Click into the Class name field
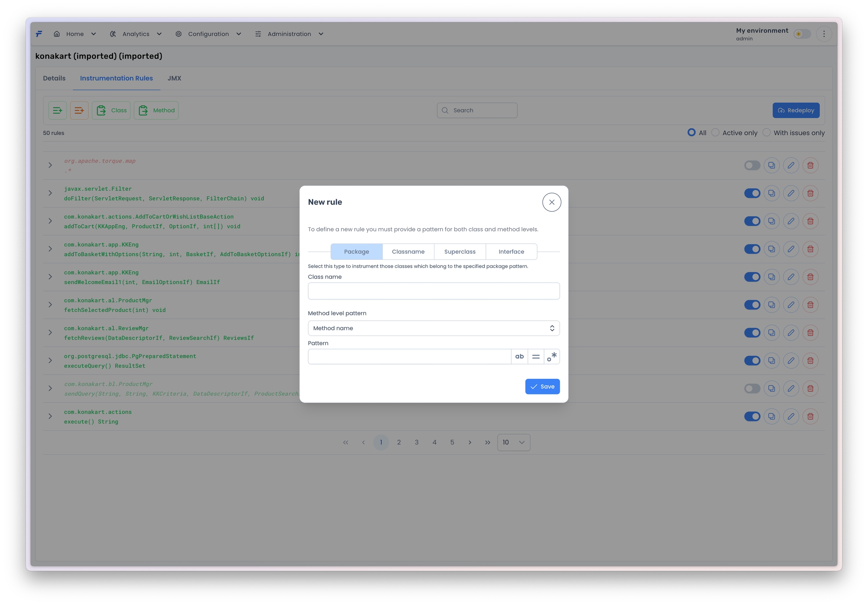 [433, 291]
